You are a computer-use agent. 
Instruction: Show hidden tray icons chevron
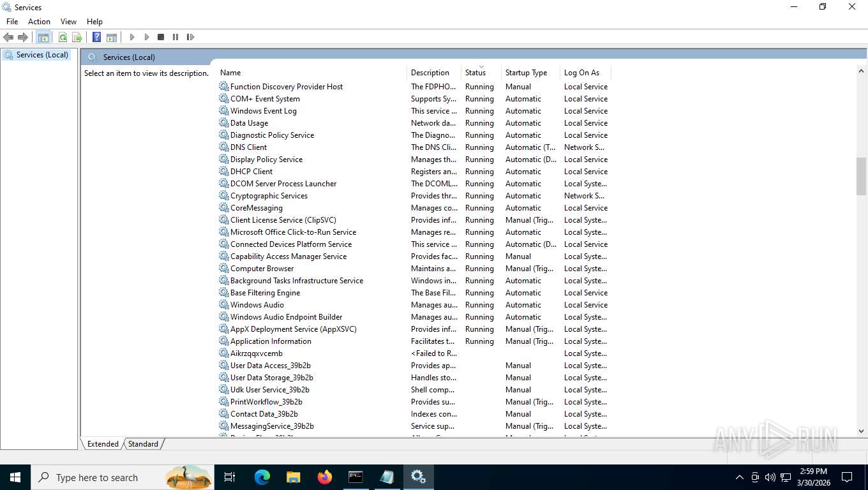pos(740,477)
